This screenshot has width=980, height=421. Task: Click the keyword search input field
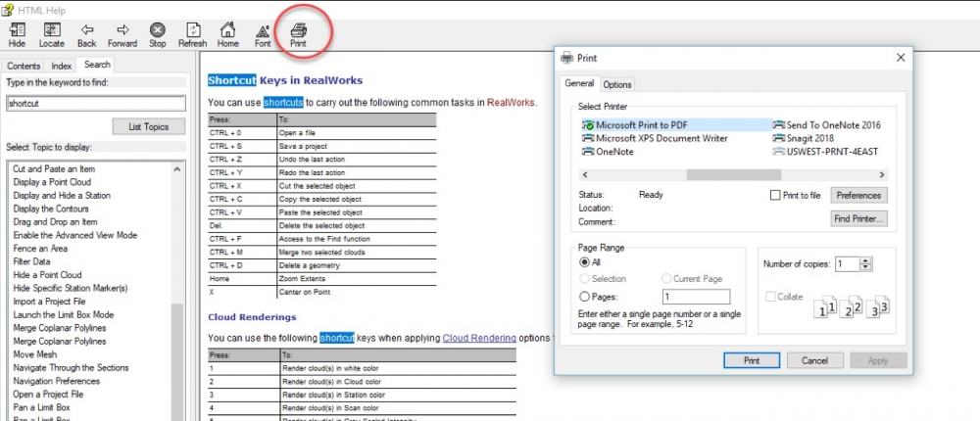coord(95,103)
